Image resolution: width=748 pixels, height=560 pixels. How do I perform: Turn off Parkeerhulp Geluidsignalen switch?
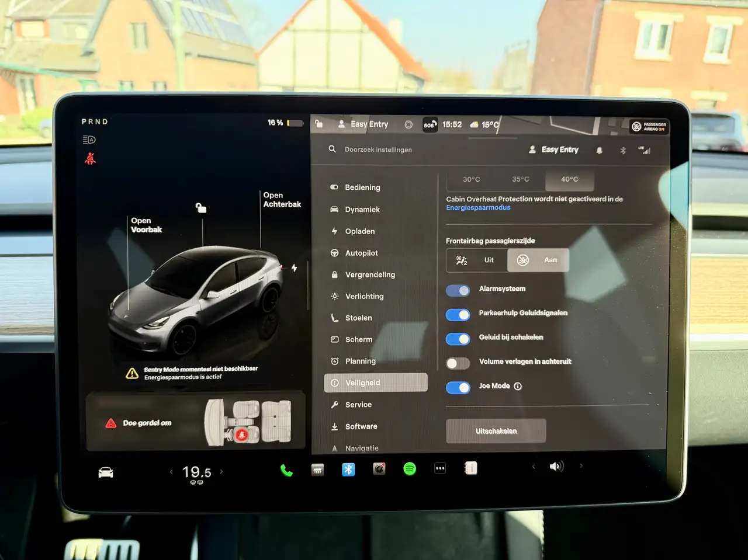pos(458,315)
